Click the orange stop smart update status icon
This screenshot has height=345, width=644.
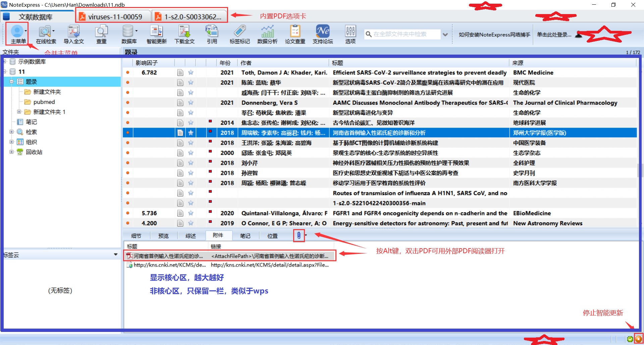[x=638, y=339]
